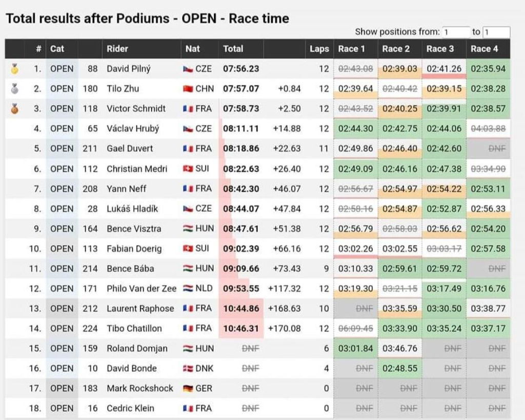Sort by the Total column header
This screenshot has width=525, height=420.
[x=233, y=49]
